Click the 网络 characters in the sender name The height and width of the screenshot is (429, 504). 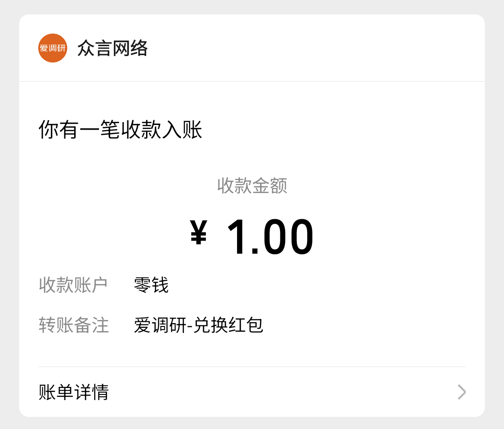point(130,48)
